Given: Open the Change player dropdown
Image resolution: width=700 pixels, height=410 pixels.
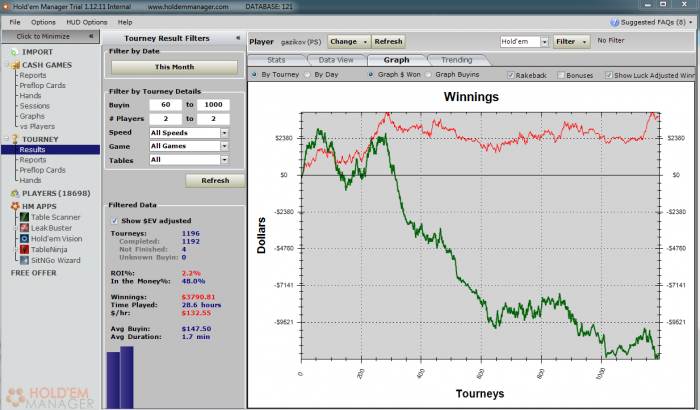Looking at the screenshot, I should pyautogui.click(x=349, y=42).
